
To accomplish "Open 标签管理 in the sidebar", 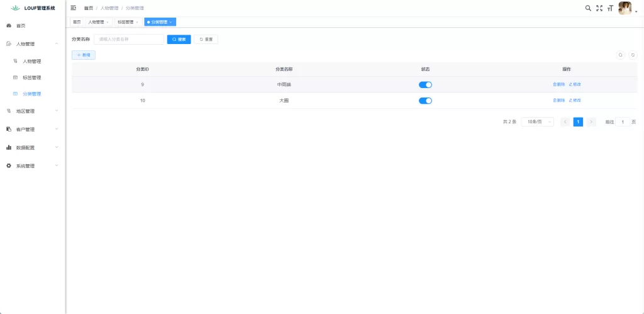I will click(31, 78).
